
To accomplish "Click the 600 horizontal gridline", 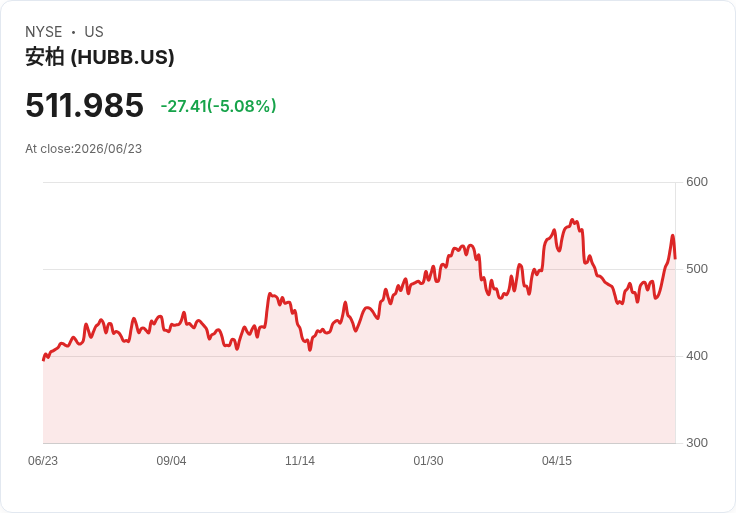I will [359, 182].
